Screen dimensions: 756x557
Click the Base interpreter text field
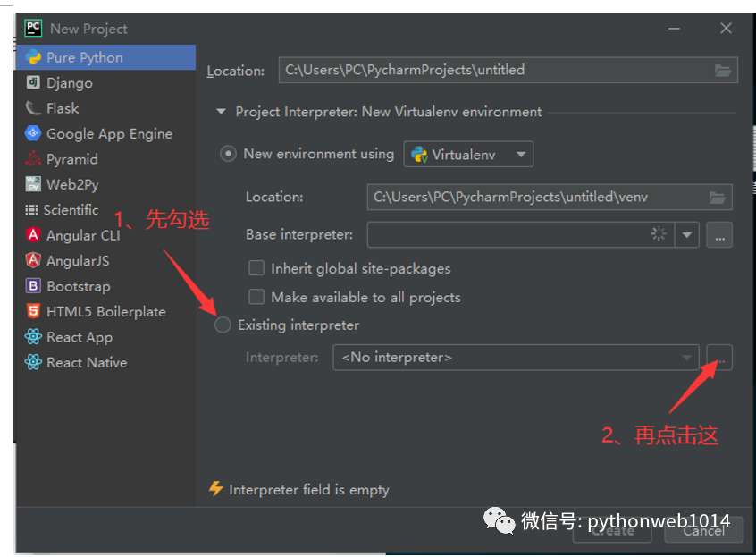[521, 235]
